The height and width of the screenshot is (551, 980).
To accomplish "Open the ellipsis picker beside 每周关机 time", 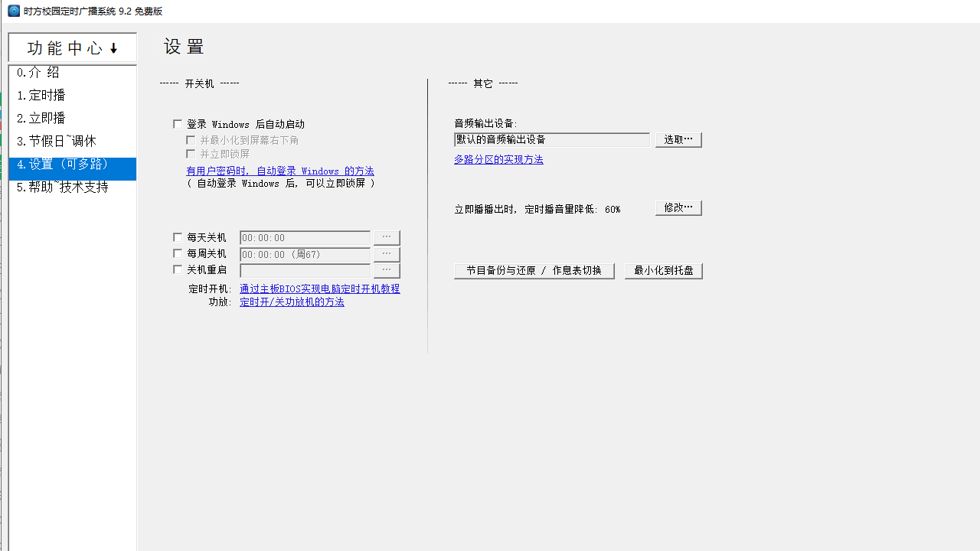I will coord(386,253).
